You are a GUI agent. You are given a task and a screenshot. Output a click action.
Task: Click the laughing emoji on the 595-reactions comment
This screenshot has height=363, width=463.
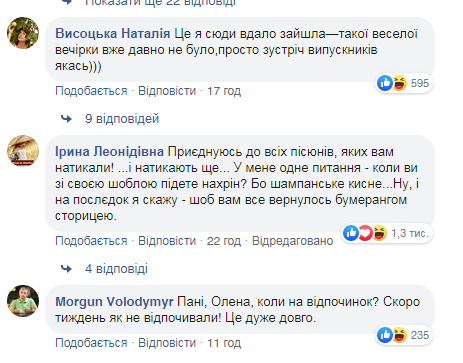click(x=399, y=83)
